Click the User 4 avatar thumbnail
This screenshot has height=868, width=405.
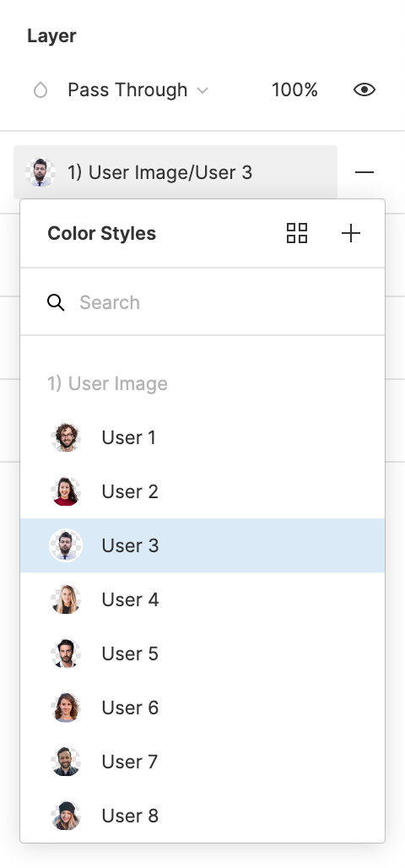66,599
